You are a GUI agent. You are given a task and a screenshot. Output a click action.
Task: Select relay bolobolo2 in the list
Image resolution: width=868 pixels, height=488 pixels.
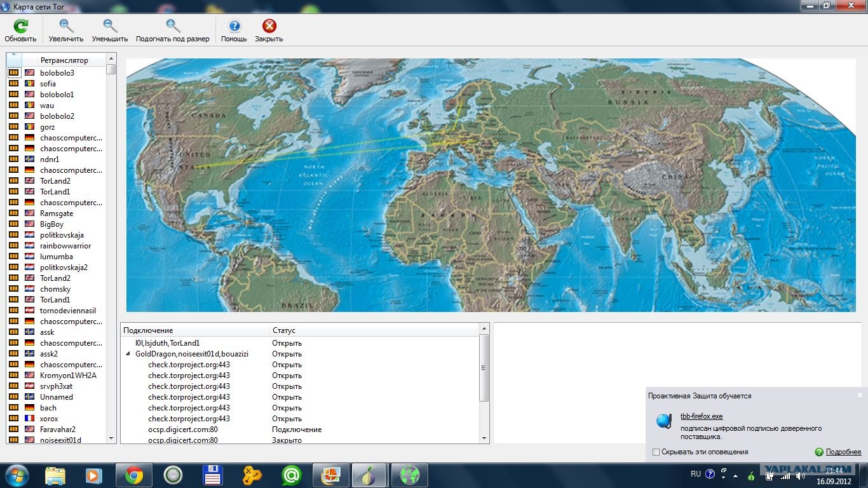point(57,116)
